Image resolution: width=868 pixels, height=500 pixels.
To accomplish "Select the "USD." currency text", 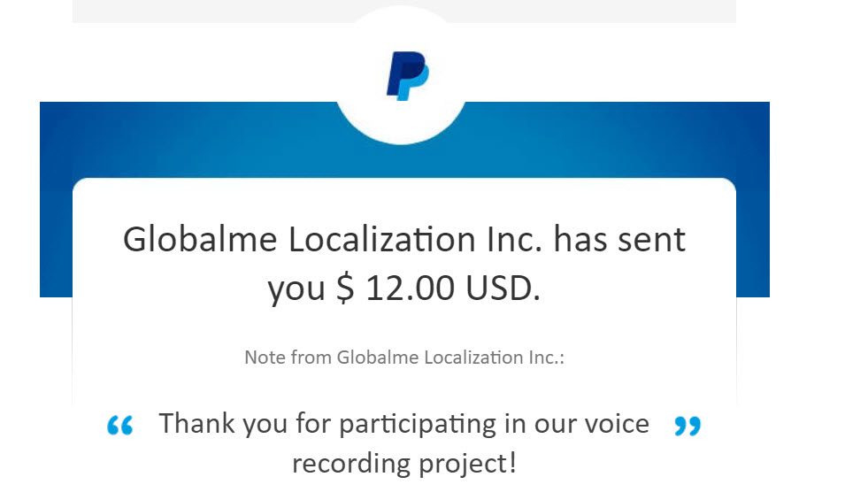I will tap(503, 288).
